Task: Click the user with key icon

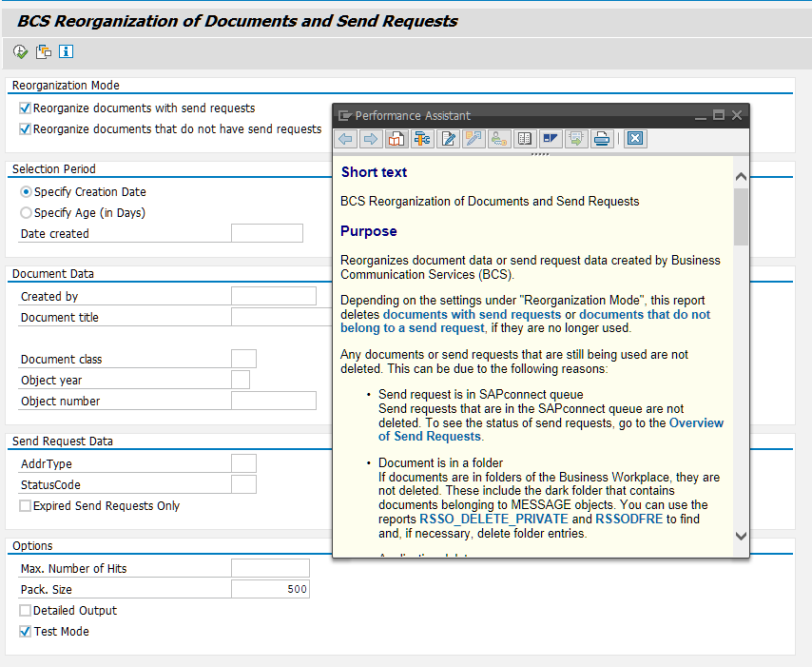Action: [498, 139]
